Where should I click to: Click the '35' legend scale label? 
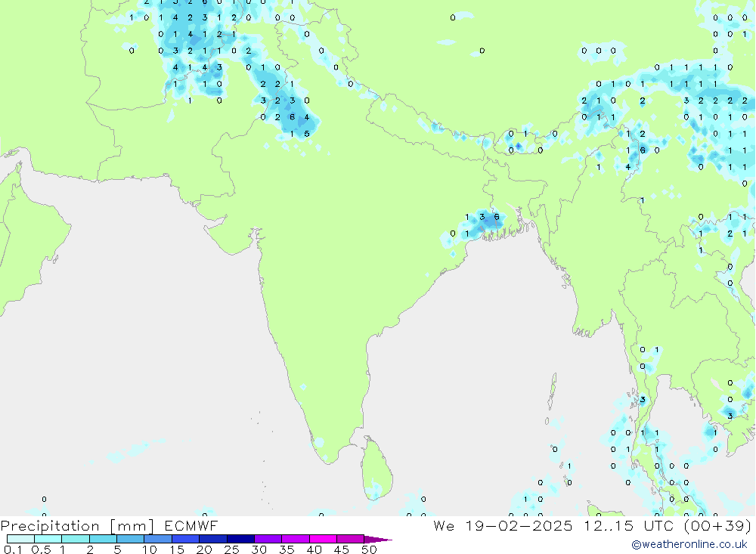point(287,549)
